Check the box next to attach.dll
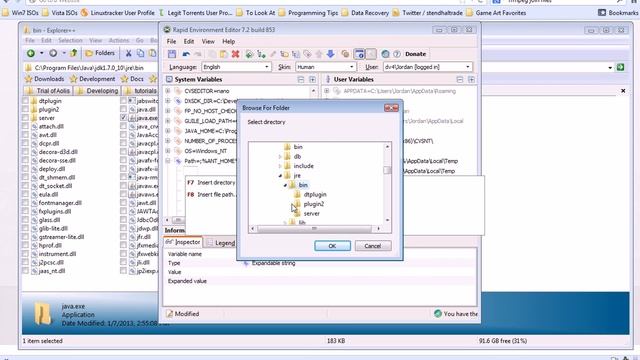This screenshot has height=360, width=640. [x=26, y=126]
